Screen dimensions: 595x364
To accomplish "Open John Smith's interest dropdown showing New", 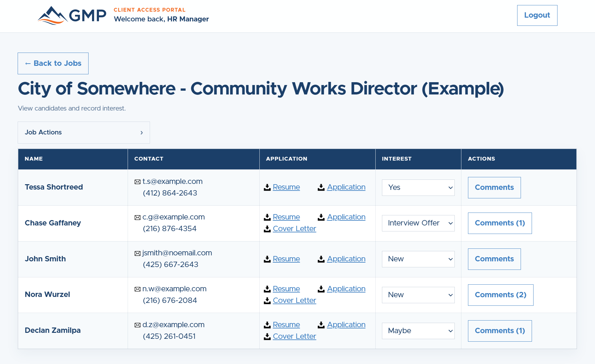I will coord(418,259).
